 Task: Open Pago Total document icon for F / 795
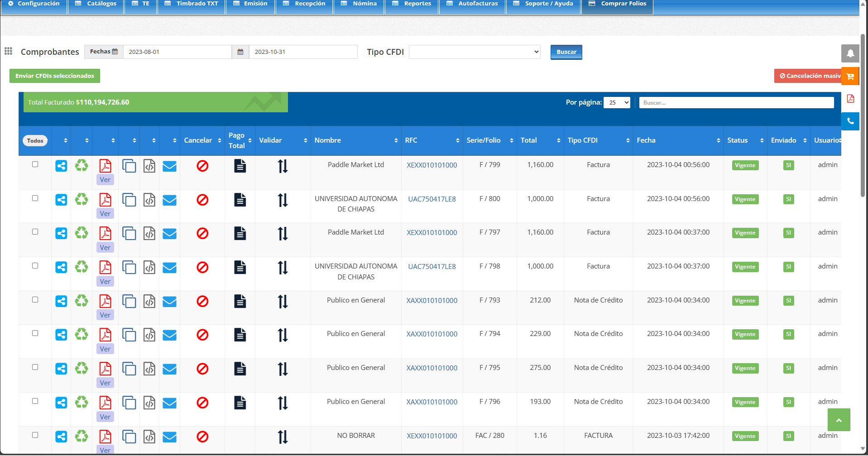tap(240, 369)
